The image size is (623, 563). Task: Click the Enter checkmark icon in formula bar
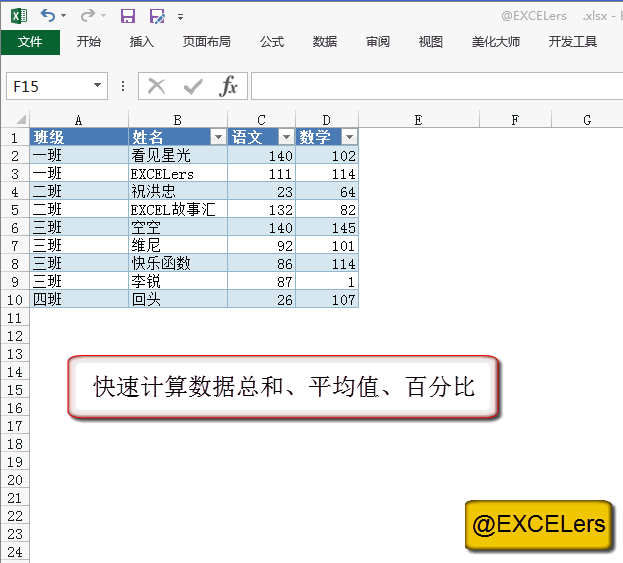[192, 86]
